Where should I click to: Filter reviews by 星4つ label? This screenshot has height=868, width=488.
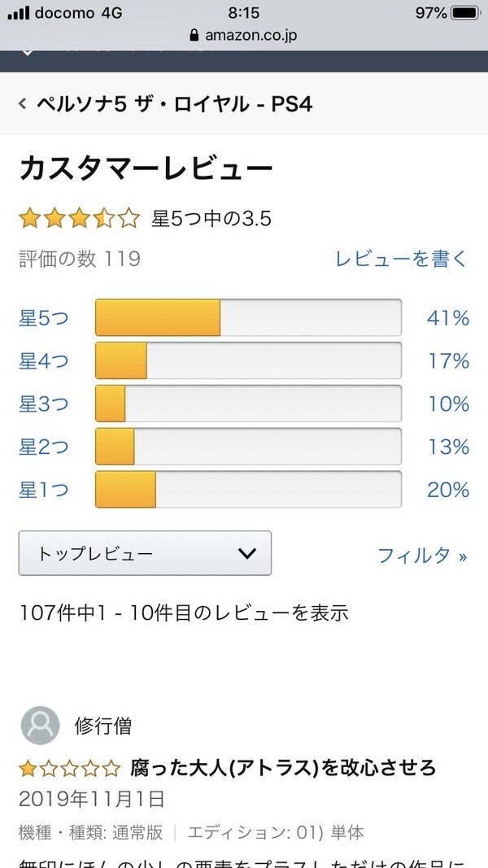coord(44,361)
